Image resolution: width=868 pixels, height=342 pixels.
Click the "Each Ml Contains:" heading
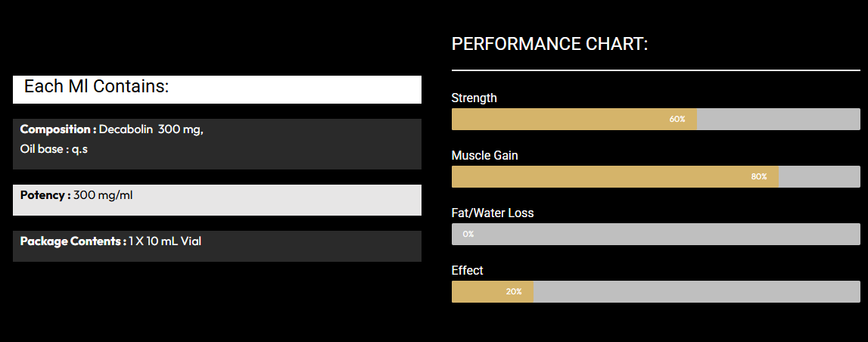[x=96, y=87]
